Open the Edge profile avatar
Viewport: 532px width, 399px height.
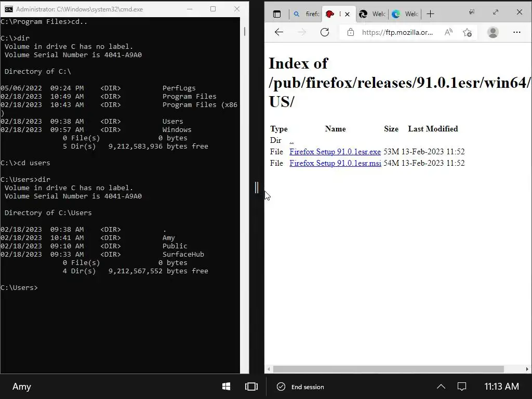493,32
